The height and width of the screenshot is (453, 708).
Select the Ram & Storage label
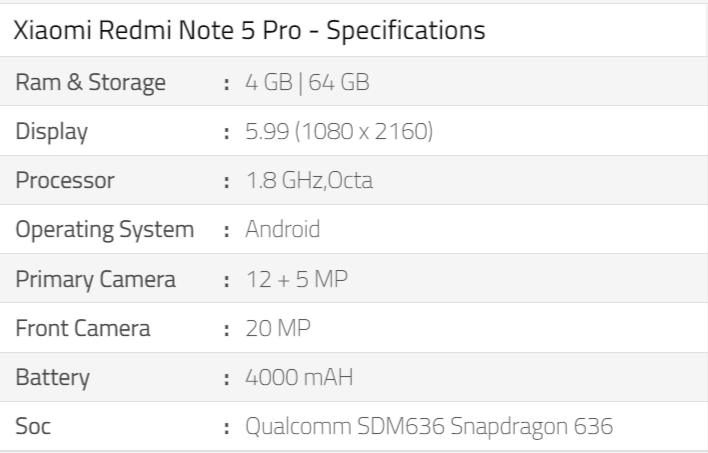pyautogui.click(x=91, y=82)
